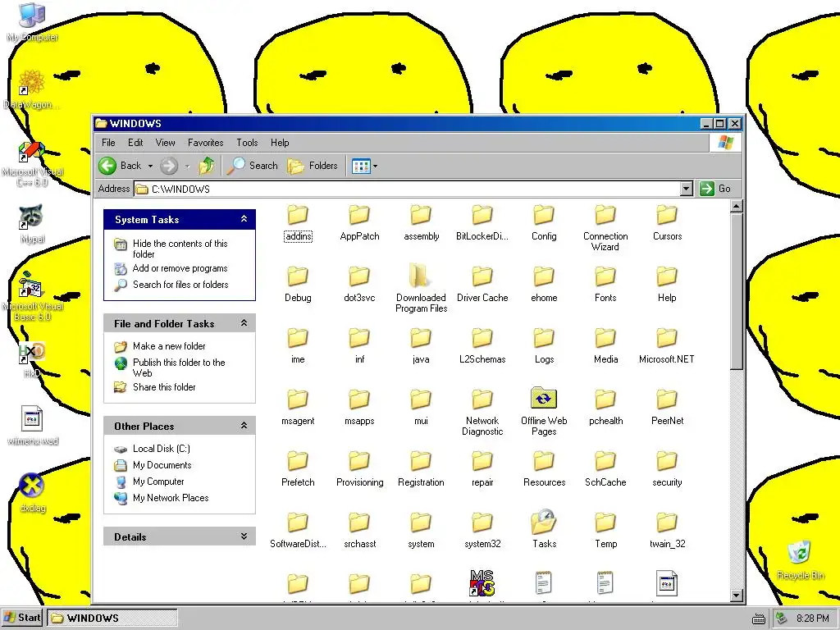This screenshot has height=630, width=840.
Task: Click Add or remove programs link
Action: click(x=180, y=268)
